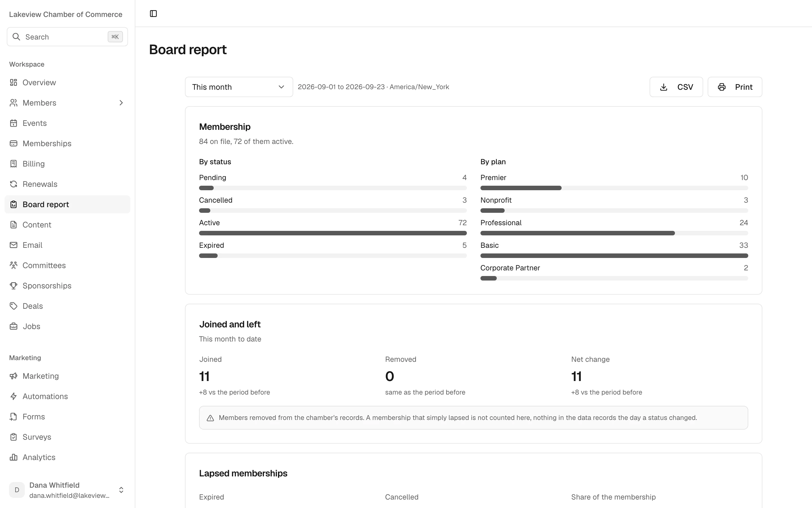Open the account switcher chevrons
The image size is (812, 508).
121,490
